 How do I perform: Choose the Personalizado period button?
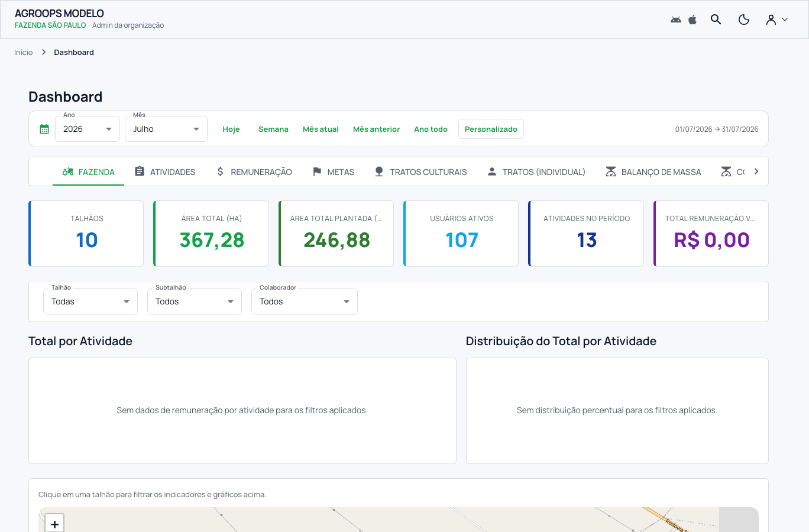[491, 129]
